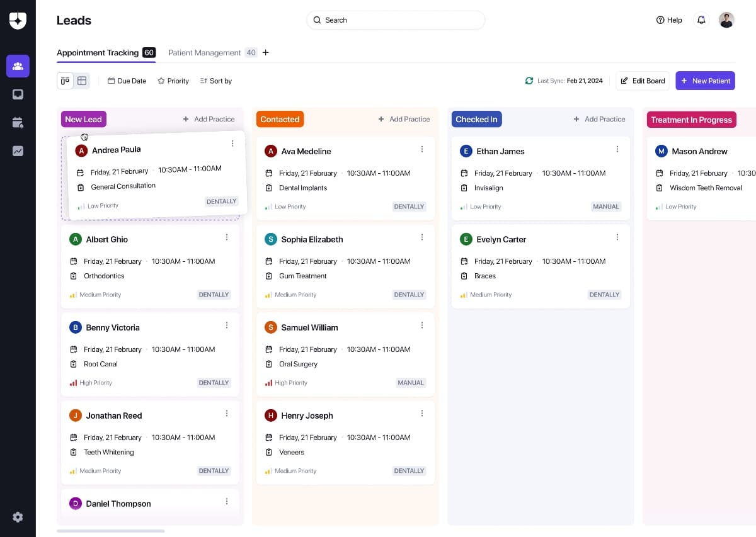Open the scheduling calendar icon in the sidebar
Image resolution: width=756 pixels, height=537 pixels.
point(18,123)
